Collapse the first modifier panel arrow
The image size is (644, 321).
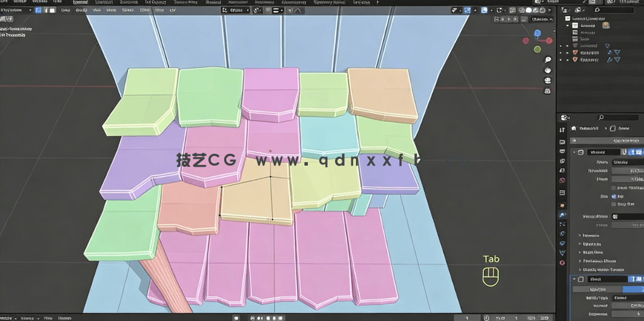click(x=574, y=152)
